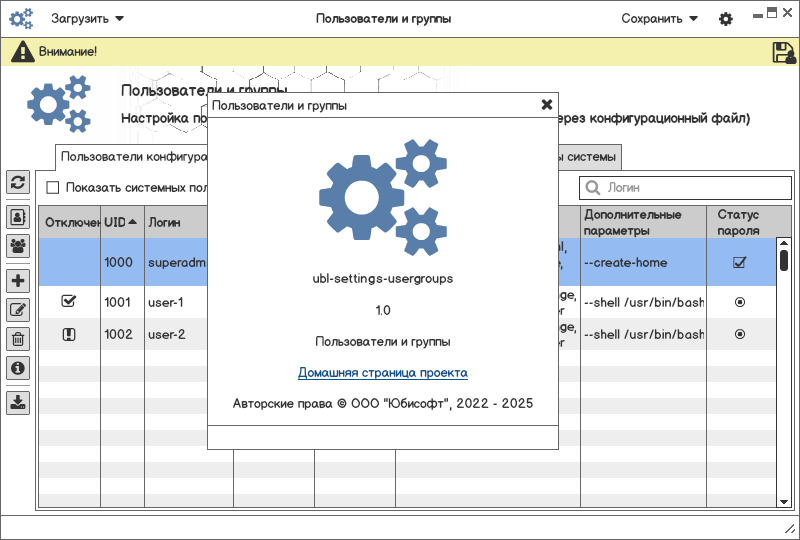Viewport: 800px width, 540px height.
Task: Select password status radio for user-2
Action: pyautogui.click(x=739, y=334)
